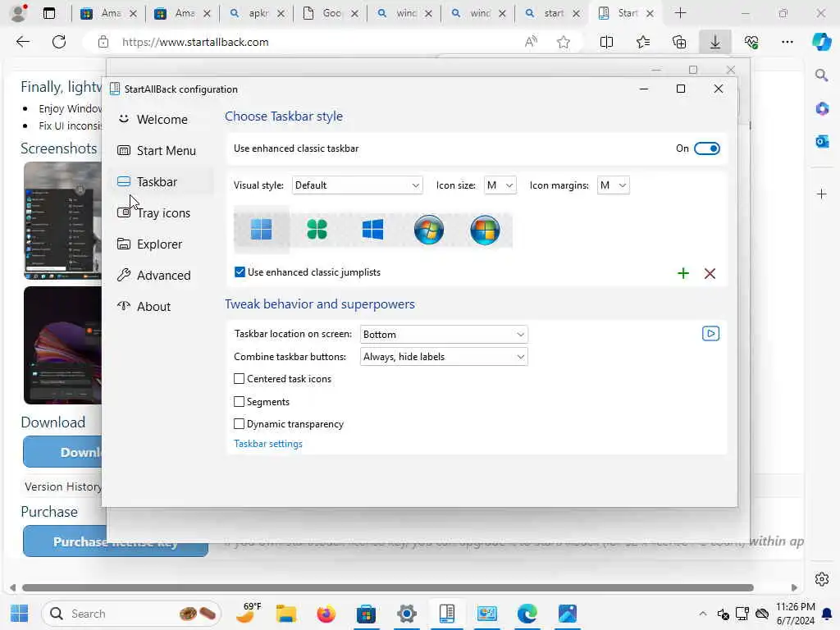Image resolution: width=840 pixels, height=630 pixels.
Task: Add a sidebar app with plus icon
Action: pos(822,194)
